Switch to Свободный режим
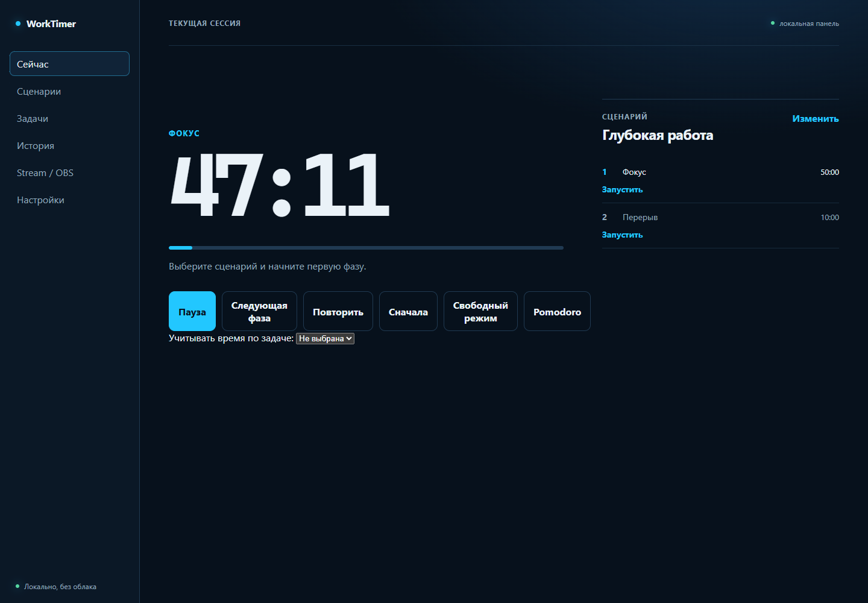 coord(480,311)
